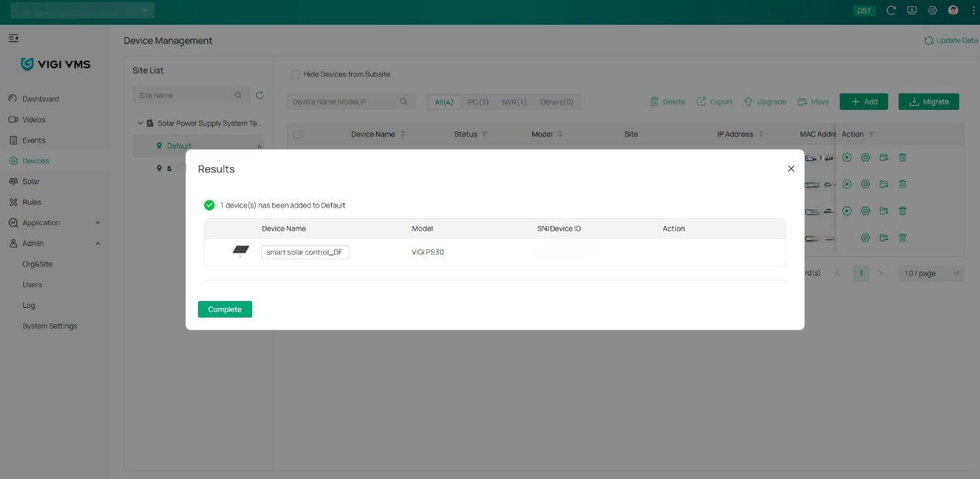Image resolution: width=980 pixels, height=479 pixels.
Task: Collapse the Solar Power Supply System tree node
Action: (140, 123)
